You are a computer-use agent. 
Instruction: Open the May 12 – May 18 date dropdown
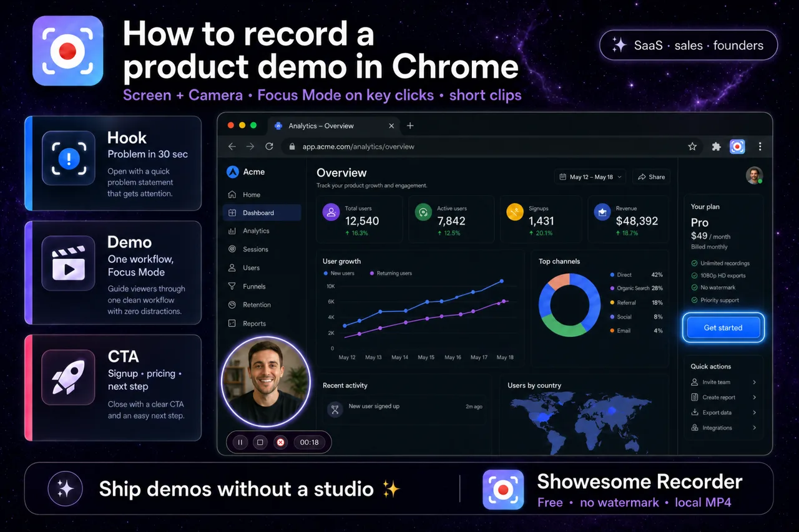[x=591, y=177]
